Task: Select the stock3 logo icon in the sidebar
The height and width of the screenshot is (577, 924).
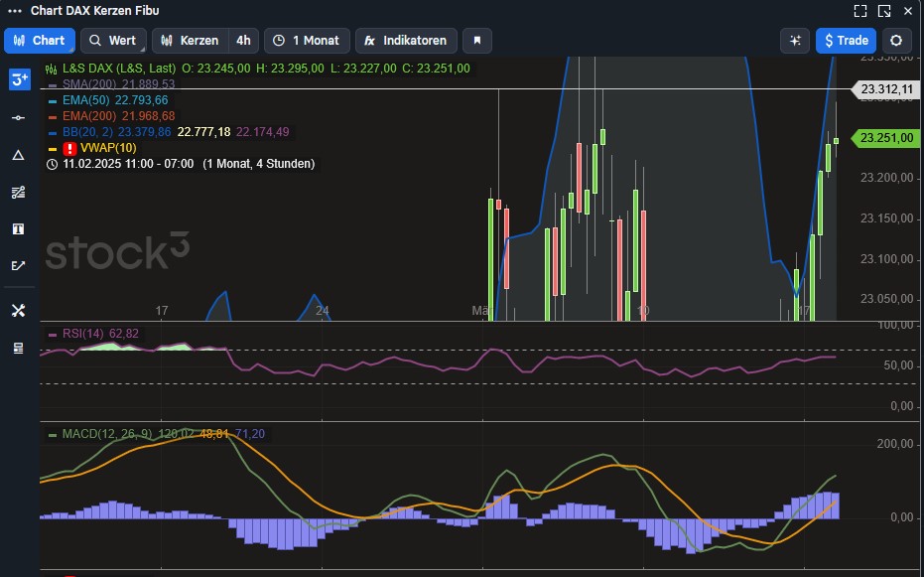Action: (18, 78)
